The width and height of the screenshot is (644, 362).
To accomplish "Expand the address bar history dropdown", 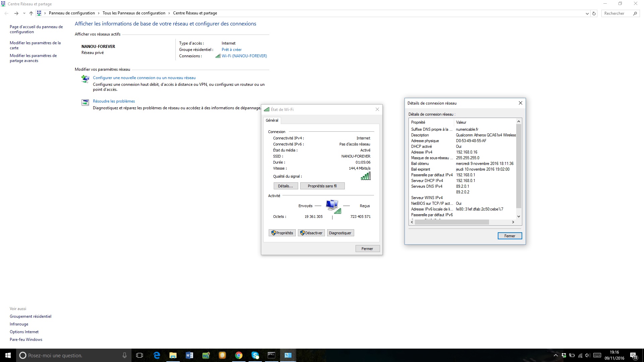I will pos(587,13).
